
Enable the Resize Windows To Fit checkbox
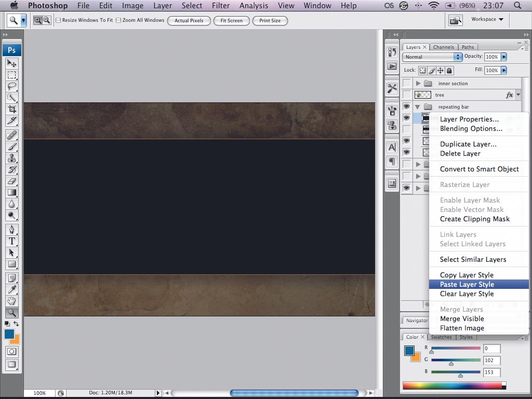58,20
